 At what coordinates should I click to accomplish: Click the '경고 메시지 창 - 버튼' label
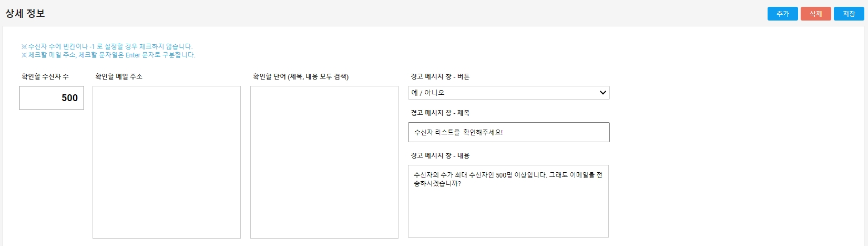tap(440, 76)
